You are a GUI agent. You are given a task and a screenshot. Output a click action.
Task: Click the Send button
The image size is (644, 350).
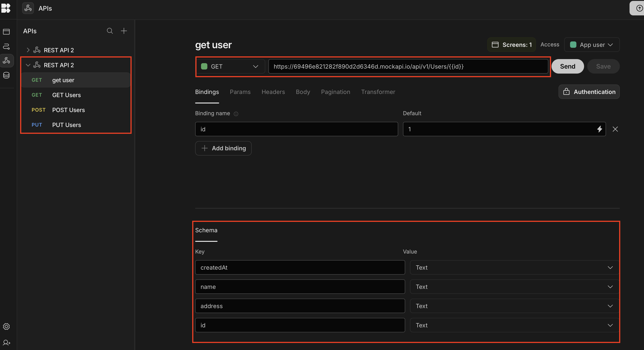click(568, 66)
